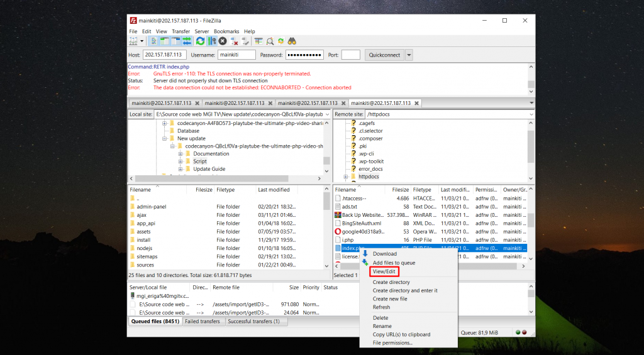The height and width of the screenshot is (355, 644).
Task: Focus the Username input field
Action: tap(236, 55)
